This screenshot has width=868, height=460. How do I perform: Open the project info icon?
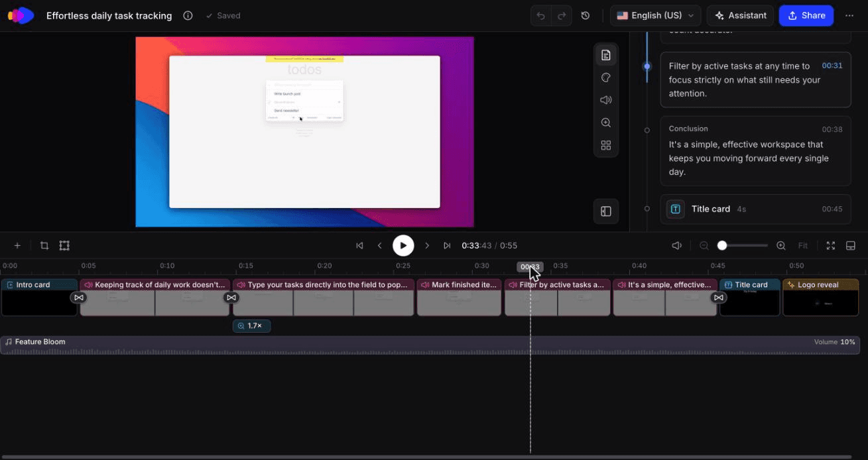click(188, 15)
